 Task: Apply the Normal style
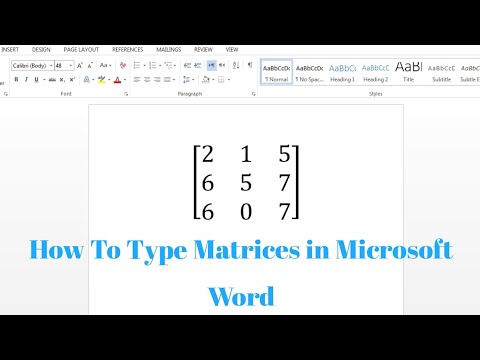[x=276, y=72]
